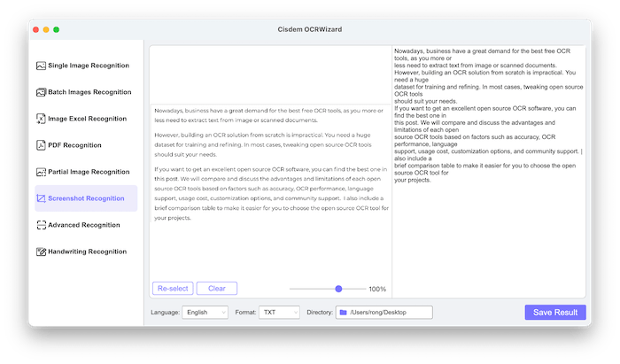The image size is (620, 364).
Task: Click the Save Result button
Action: coord(554,312)
